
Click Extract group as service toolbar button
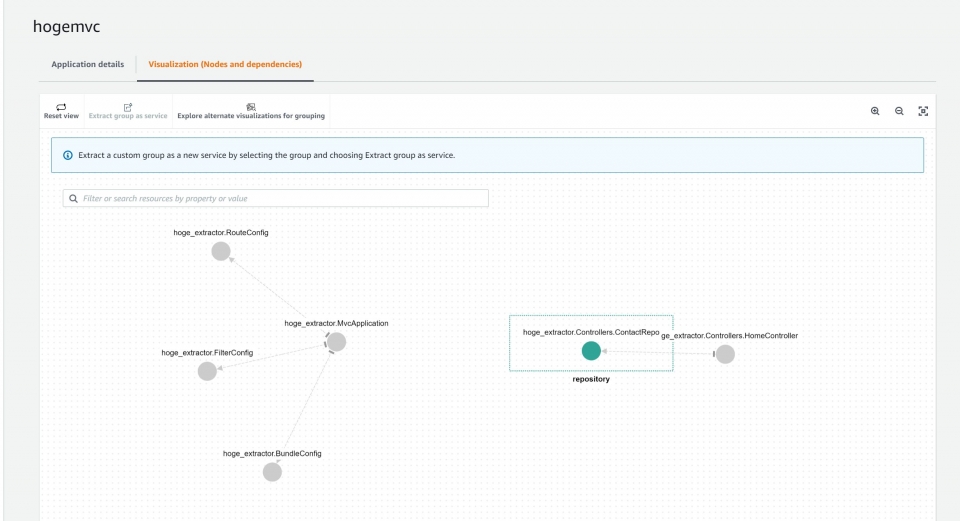[128, 111]
